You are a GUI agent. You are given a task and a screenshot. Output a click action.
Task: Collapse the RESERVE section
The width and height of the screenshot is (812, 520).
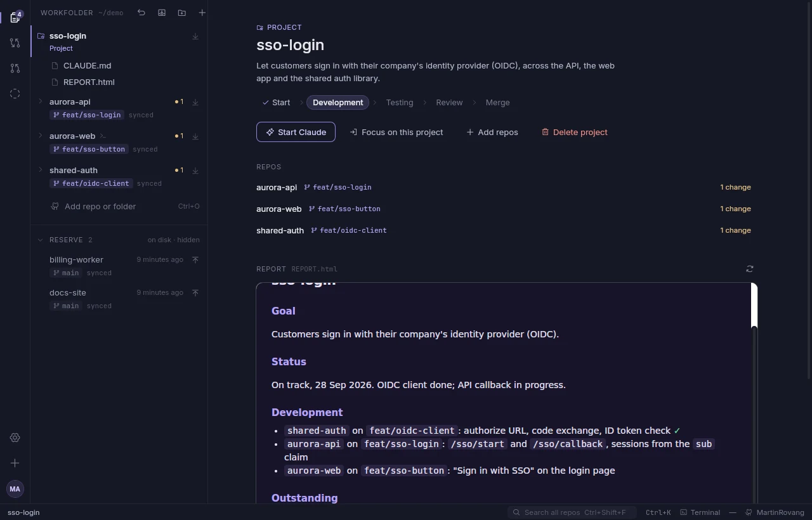coord(41,240)
